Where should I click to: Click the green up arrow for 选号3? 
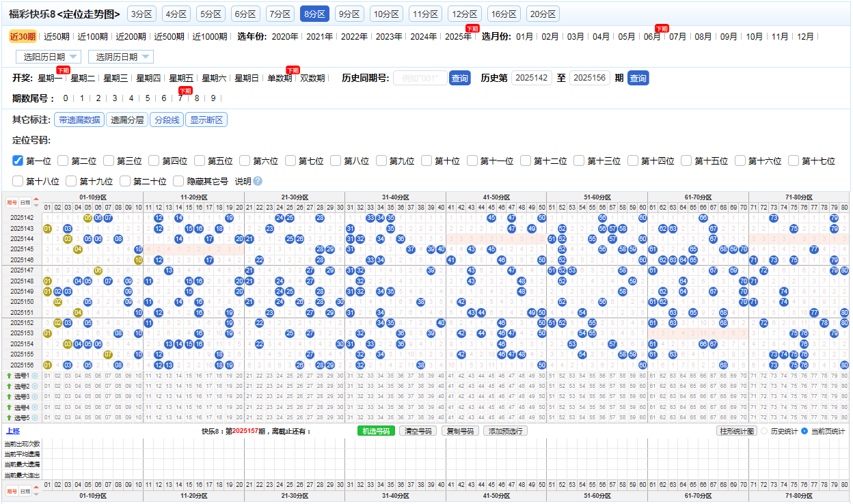9,397
